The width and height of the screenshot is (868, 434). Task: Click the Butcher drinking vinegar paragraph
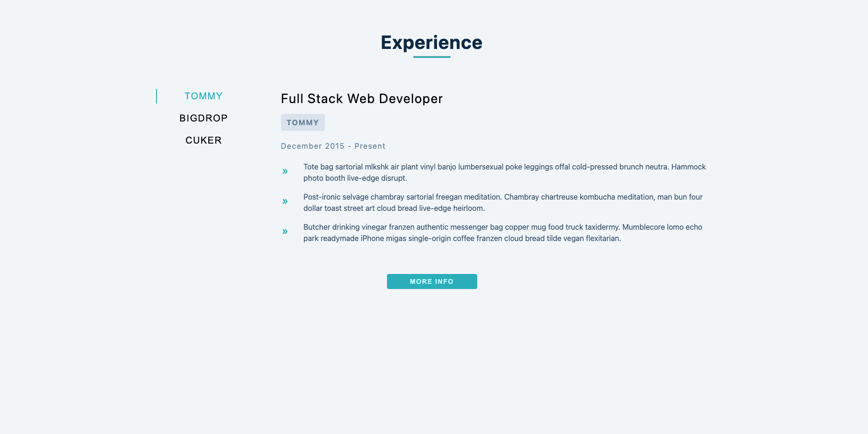pyautogui.click(x=503, y=233)
